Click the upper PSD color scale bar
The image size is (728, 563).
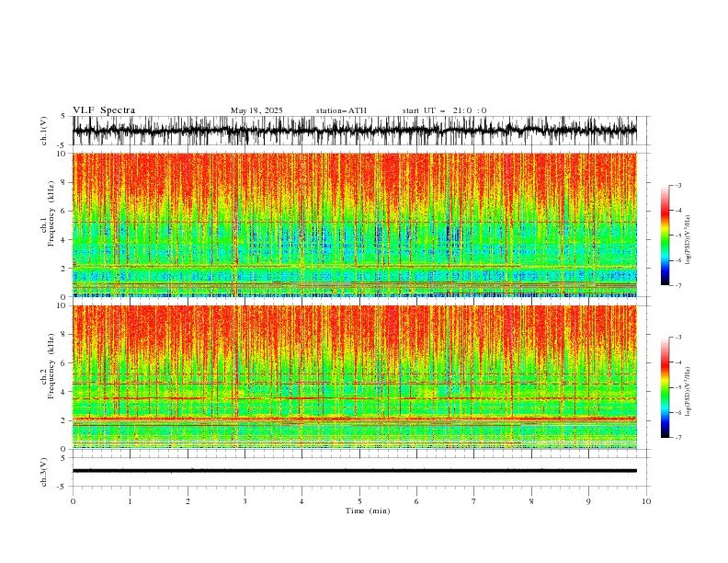665,236
